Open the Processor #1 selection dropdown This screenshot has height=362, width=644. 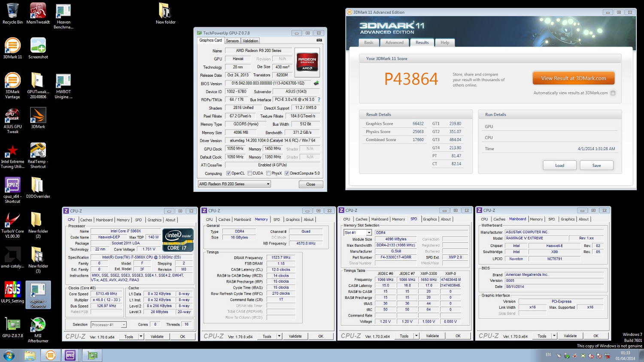click(x=109, y=325)
